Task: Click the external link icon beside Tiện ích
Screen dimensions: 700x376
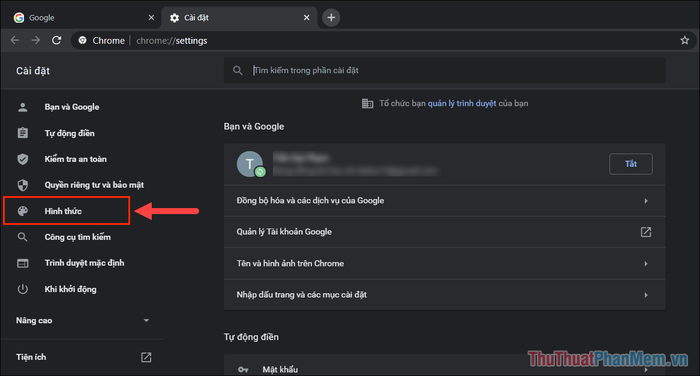Action: [x=146, y=357]
